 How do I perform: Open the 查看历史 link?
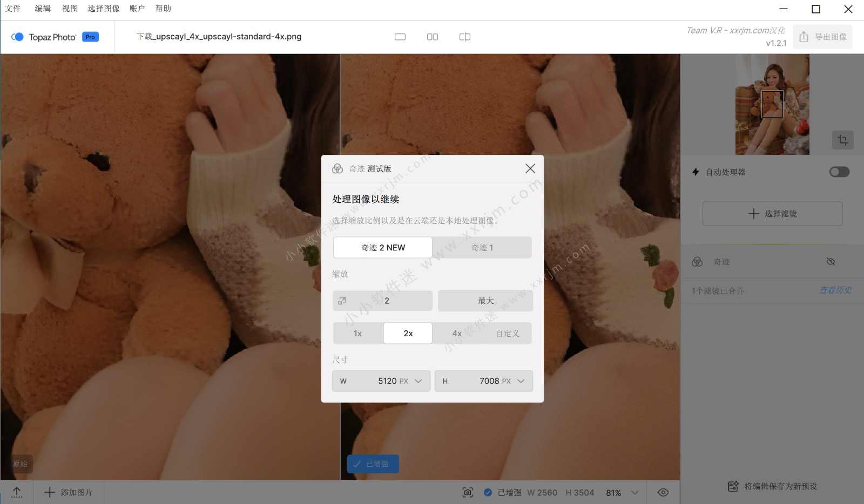pyautogui.click(x=835, y=290)
